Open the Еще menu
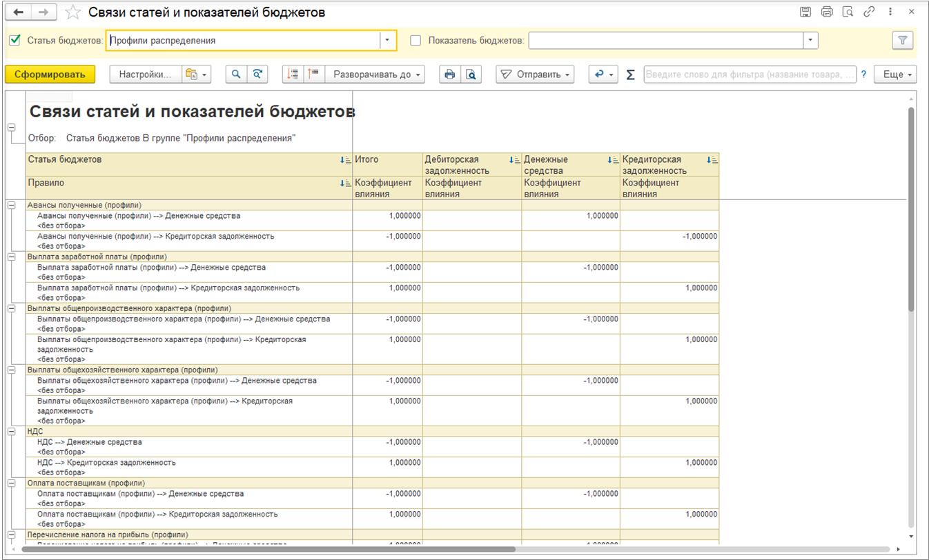 pos(894,74)
